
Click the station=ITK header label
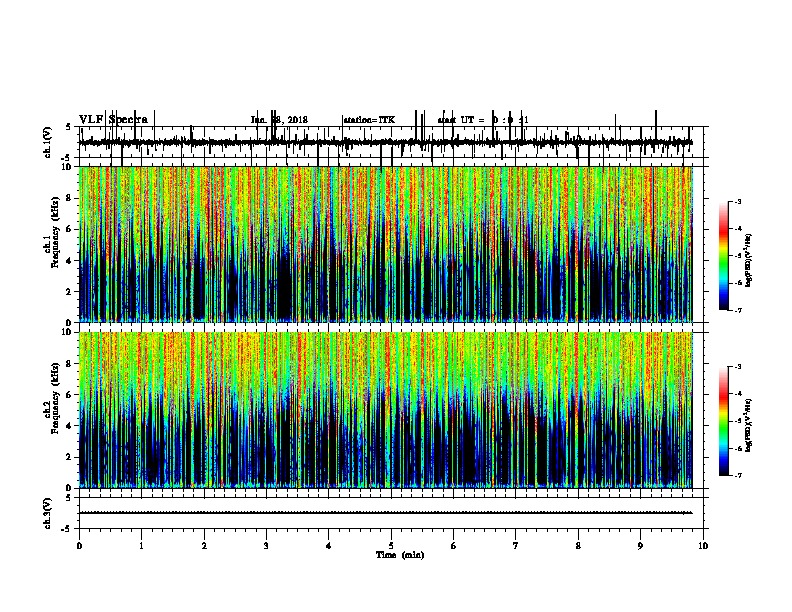(369, 120)
